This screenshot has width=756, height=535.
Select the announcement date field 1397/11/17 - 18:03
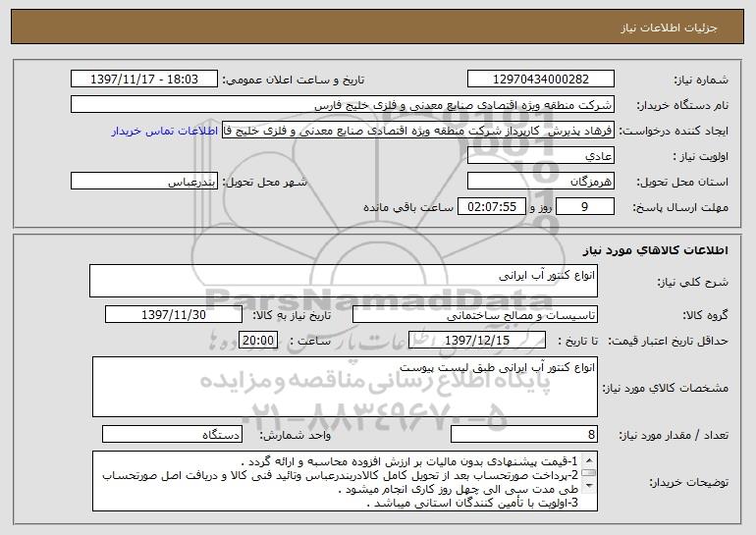(x=144, y=80)
